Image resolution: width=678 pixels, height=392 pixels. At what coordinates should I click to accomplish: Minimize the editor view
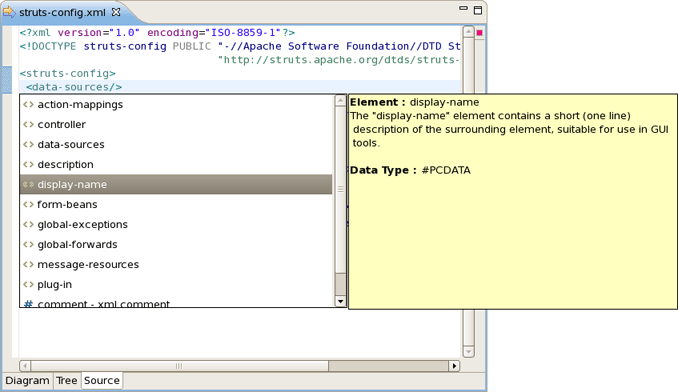(x=464, y=8)
